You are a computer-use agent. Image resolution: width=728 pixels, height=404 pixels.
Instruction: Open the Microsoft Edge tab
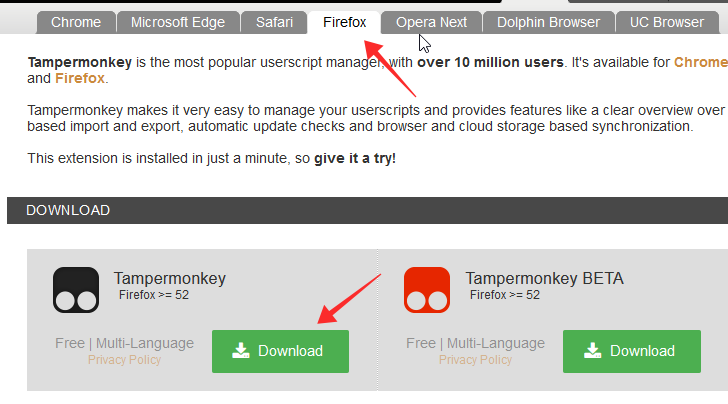(x=178, y=22)
